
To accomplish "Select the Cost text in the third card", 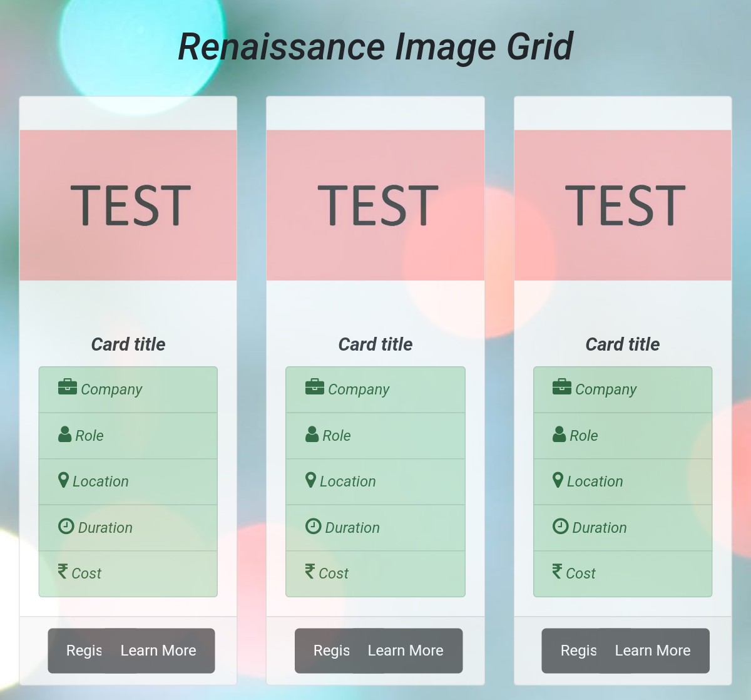I will coord(581,574).
